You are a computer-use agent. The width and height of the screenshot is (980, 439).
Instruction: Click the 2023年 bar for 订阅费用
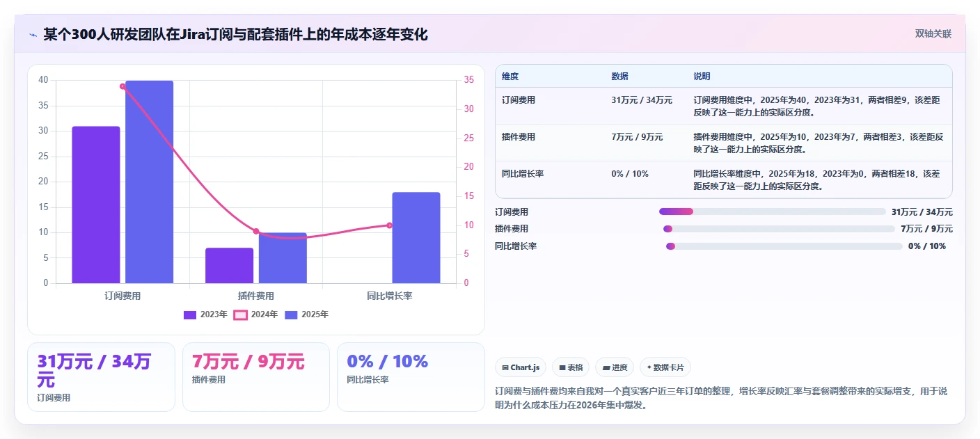coord(96,205)
